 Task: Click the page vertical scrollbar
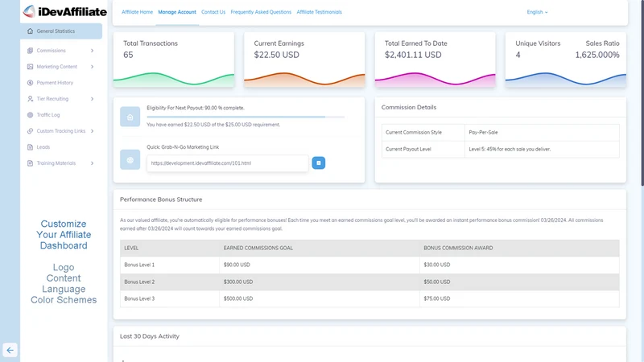point(642,93)
